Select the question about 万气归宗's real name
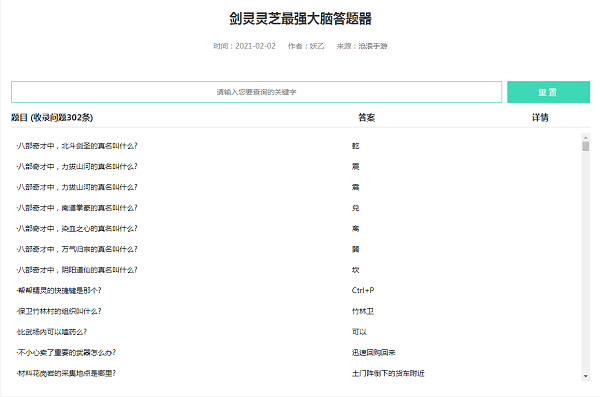The height and width of the screenshot is (397, 600). pyautogui.click(x=77, y=249)
